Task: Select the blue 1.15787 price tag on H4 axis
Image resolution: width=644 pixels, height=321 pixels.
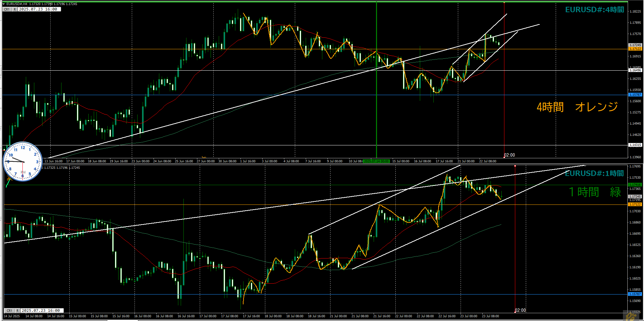Action: coord(635,95)
